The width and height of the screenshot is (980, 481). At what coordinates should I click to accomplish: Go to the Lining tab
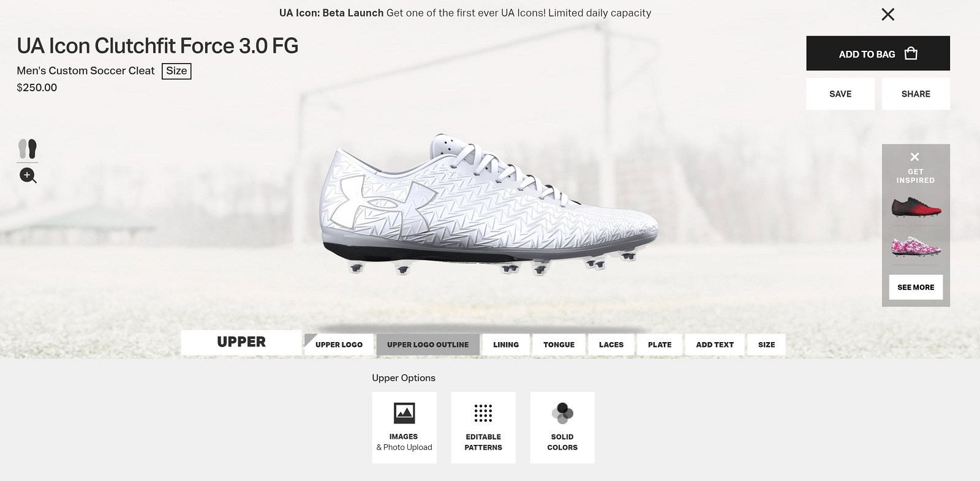(x=506, y=345)
